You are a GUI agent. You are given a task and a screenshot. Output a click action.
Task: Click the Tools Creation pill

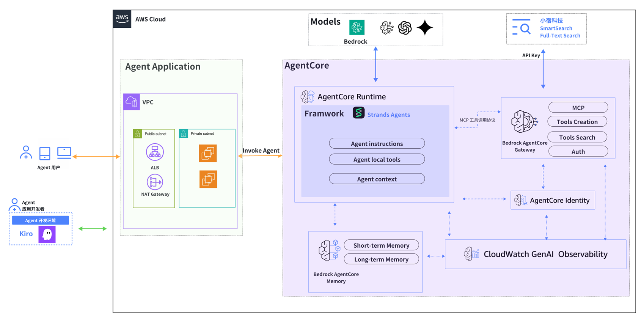pyautogui.click(x=577, y=122)
